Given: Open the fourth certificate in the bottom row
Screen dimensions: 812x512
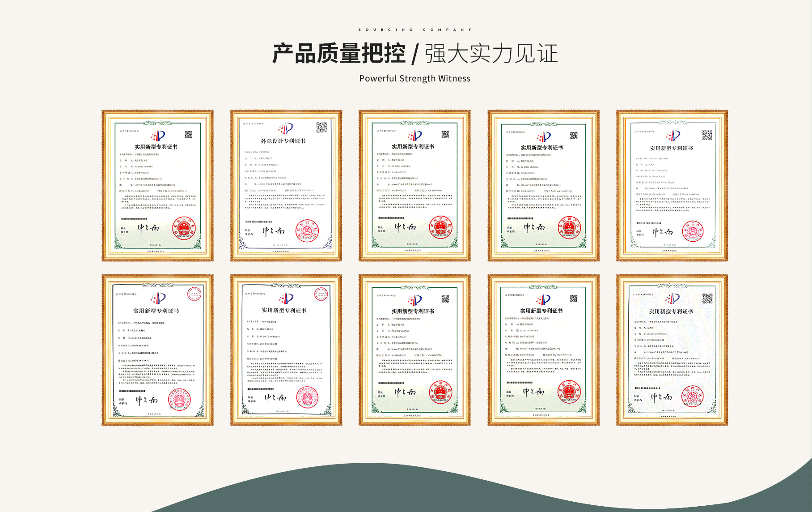Looking at the screenshot, I should [x=543, y=350].
